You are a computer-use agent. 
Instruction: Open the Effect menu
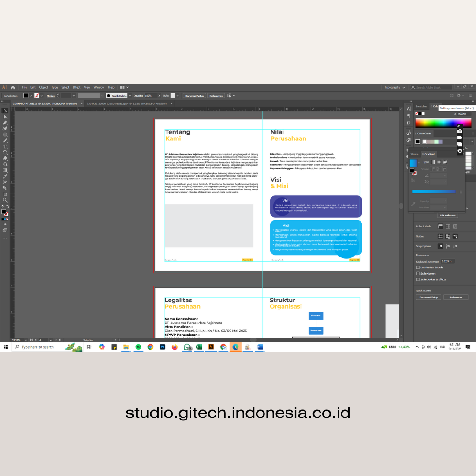[77, 87]
